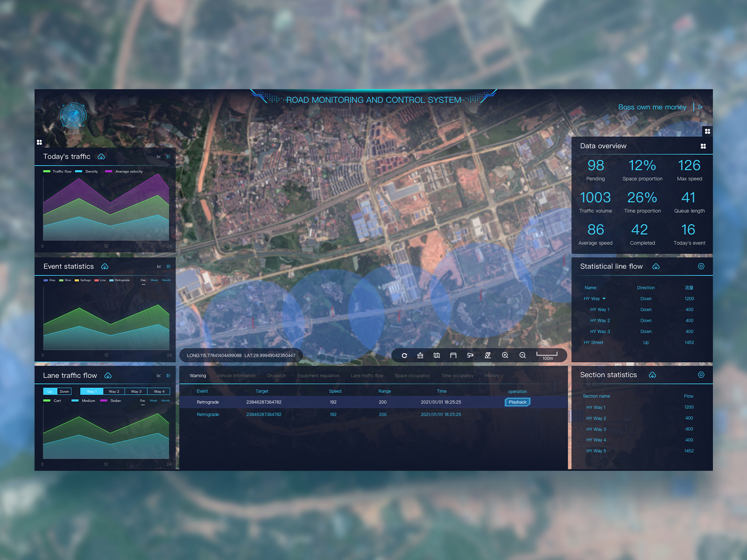Click the refresh icon on the map toolbar

[x=404, y=355]
